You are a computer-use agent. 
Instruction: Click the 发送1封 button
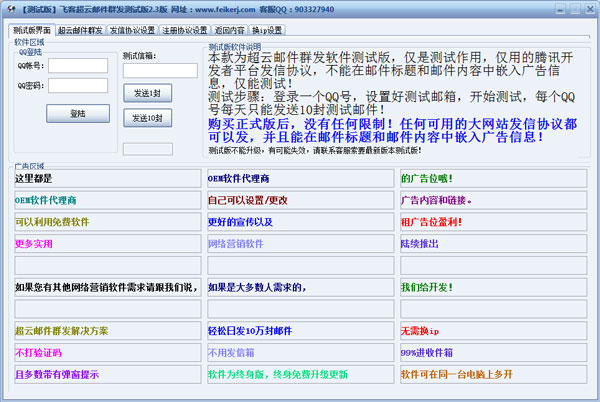(x=148, y=93)
